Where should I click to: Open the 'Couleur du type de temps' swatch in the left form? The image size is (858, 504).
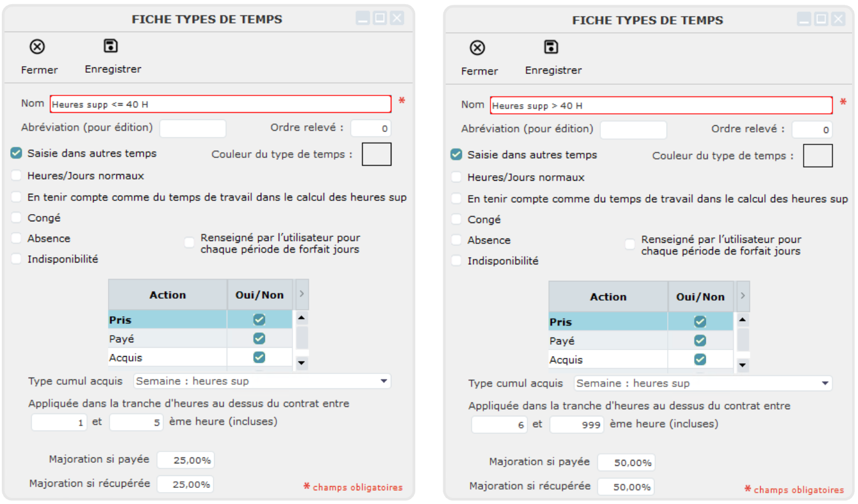376,154
